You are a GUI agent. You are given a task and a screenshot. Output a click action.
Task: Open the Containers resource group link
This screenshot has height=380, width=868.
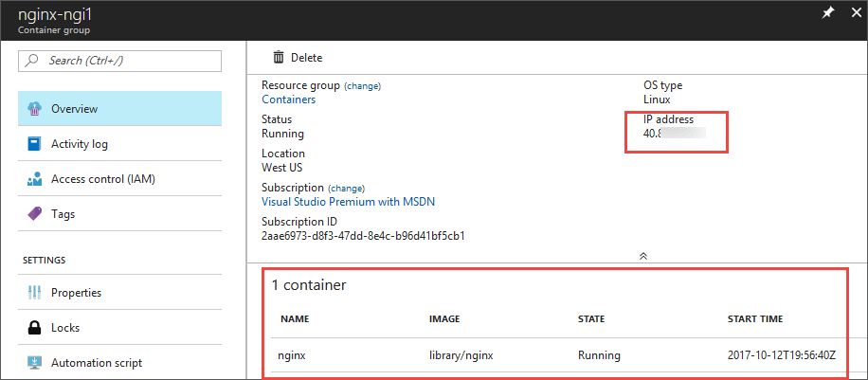click(288, 100)
